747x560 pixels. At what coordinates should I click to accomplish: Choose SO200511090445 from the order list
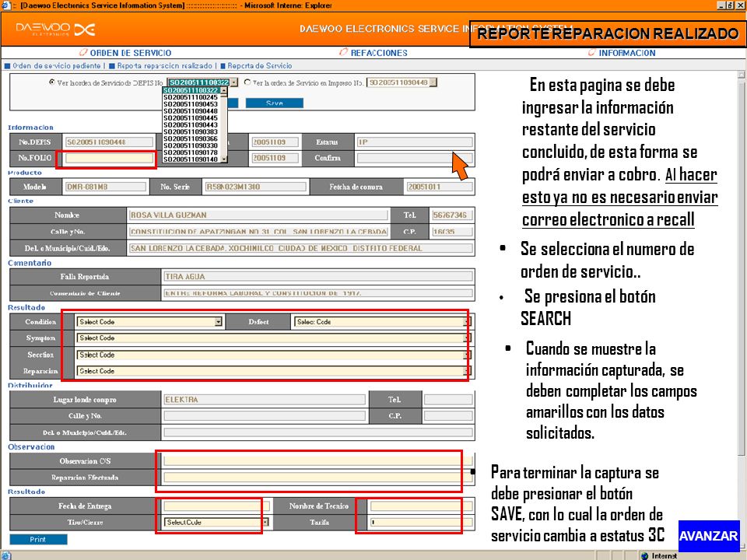(191, 117)
